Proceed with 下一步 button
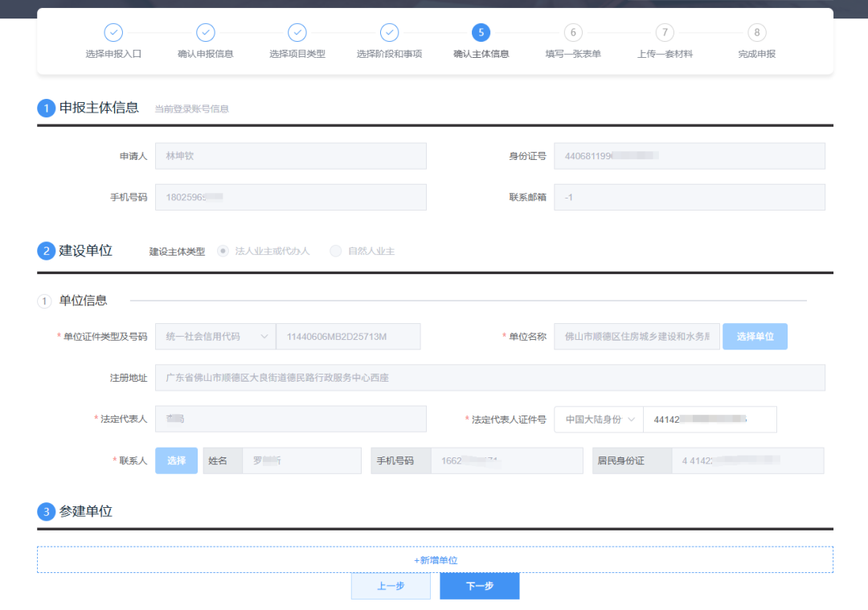The height and width of the screenshot is (610, 868). 479,586
